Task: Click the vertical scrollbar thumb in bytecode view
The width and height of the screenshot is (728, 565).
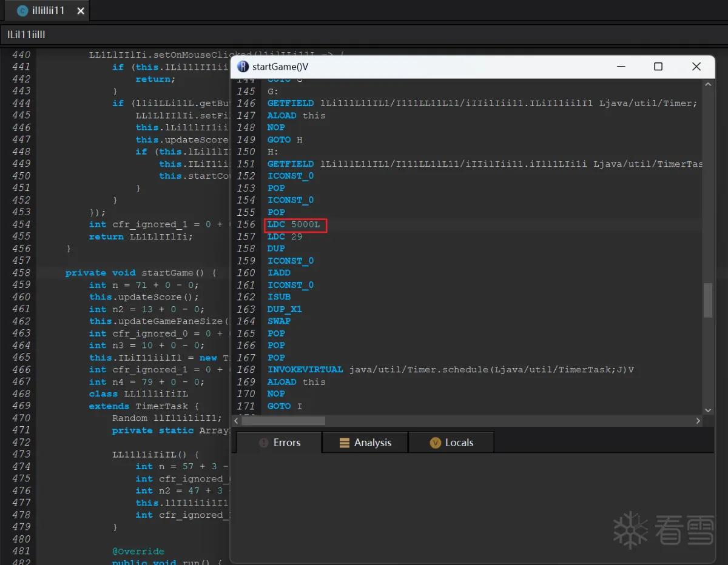Action: point(708,300)
